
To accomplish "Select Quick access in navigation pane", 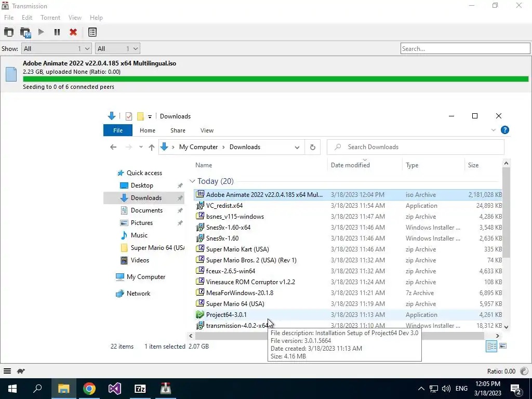I will coord(144,173).
